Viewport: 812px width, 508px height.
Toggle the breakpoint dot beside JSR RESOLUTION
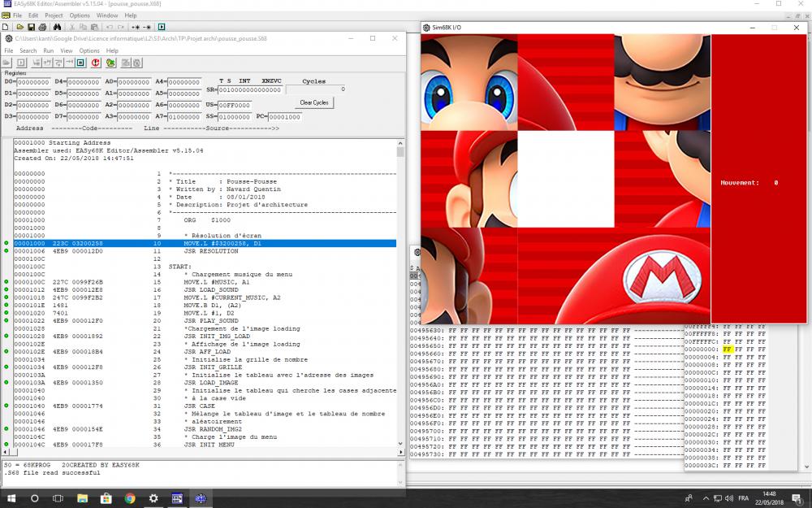coord(6,251)
